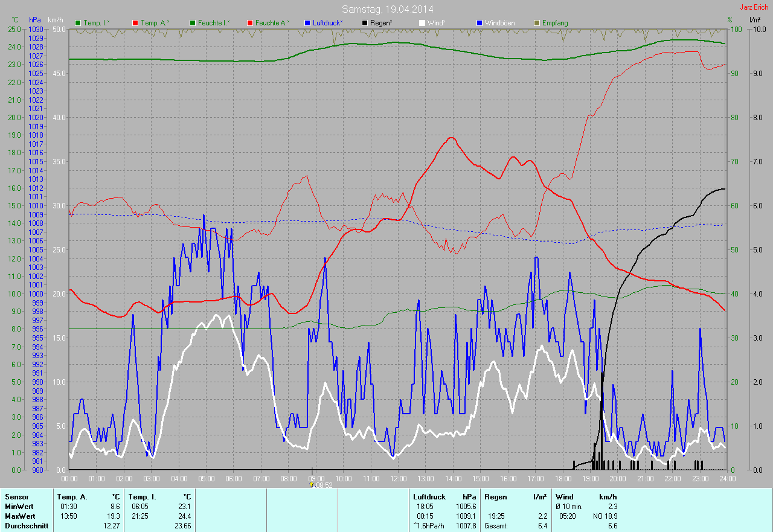This screenshot has width=773, height=532.
Task: Click the wind 10-minute average '2.3'
Action: (612, 506)
